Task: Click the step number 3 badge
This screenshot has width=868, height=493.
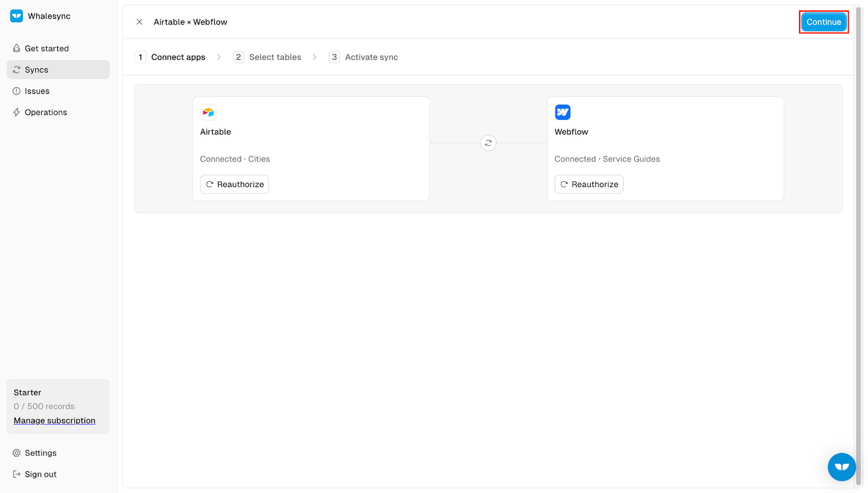Action: tap(334, 57)
